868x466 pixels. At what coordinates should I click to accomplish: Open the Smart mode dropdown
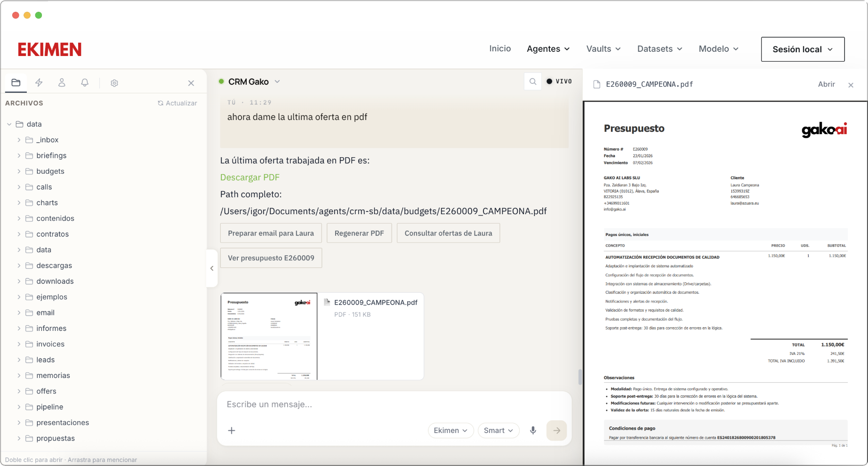point(498,430)
